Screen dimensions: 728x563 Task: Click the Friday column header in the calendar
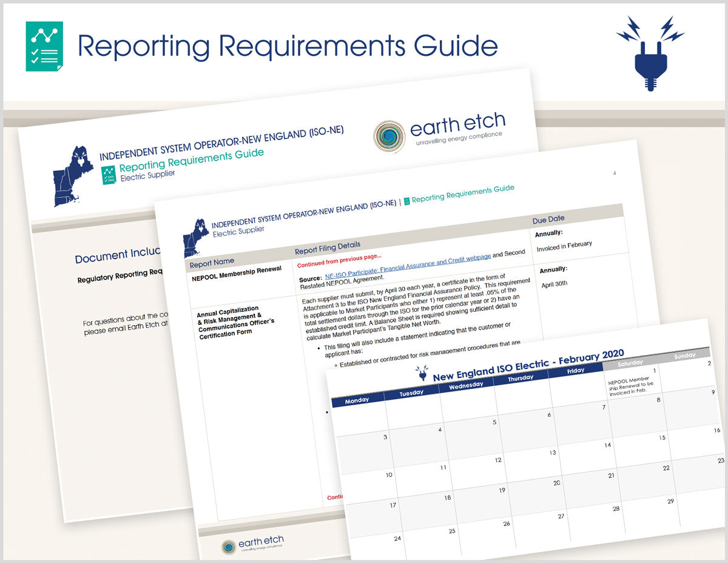coord(576,370)
